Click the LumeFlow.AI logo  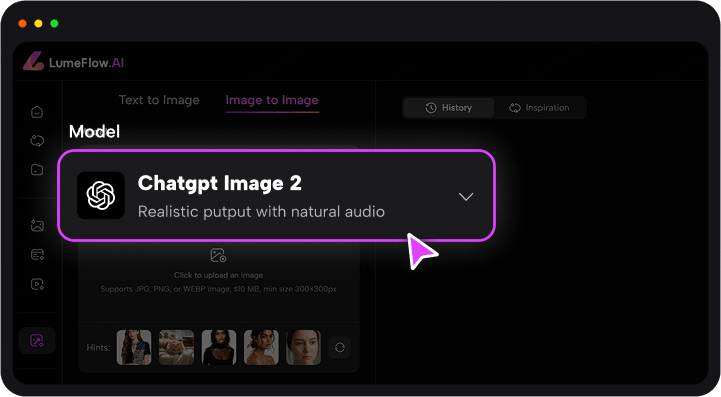[74, 61]
